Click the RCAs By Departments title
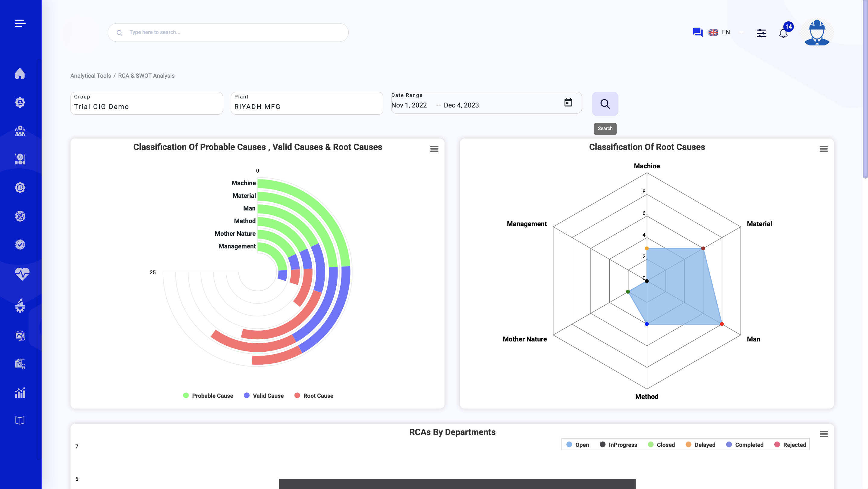 [x=452, y=432]
